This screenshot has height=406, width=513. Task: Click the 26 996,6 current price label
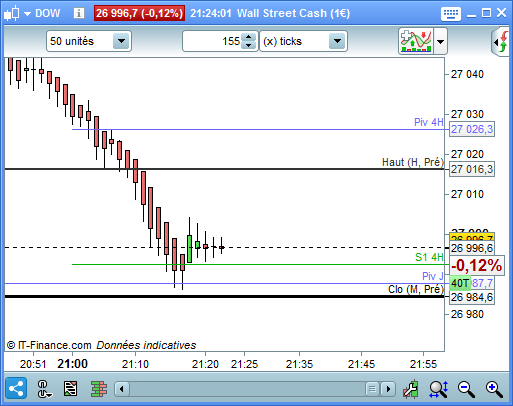click(x=472, y=248)
